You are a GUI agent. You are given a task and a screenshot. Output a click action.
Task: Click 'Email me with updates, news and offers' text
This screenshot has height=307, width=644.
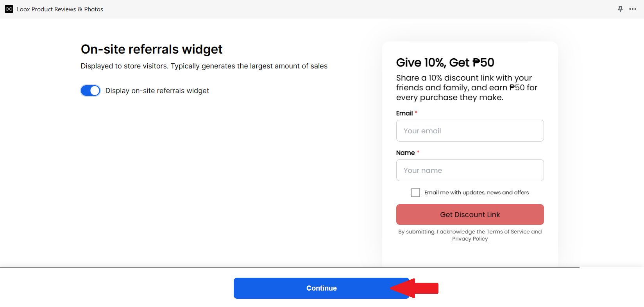pyautogui.click(x=476, y=192)
